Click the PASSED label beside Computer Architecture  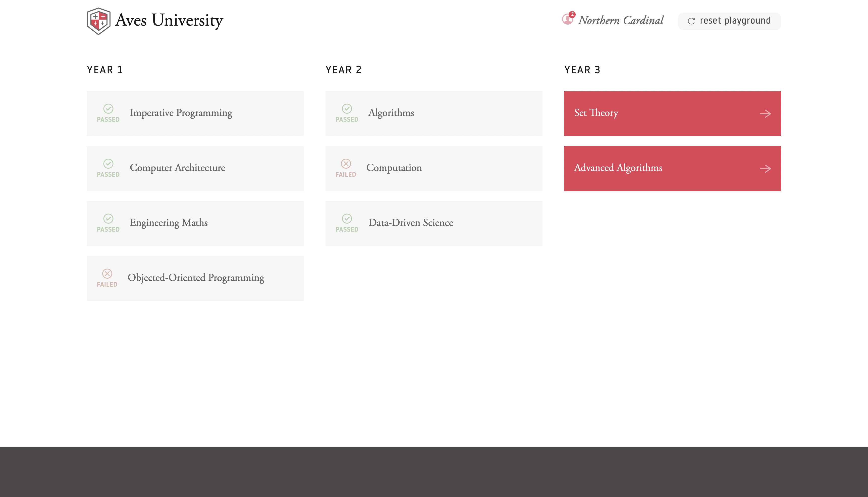[108, 174]
